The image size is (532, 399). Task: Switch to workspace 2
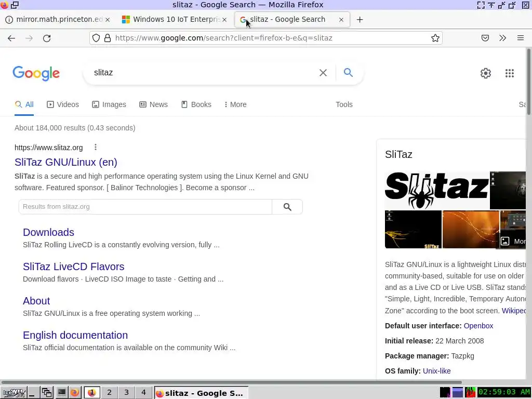109,393
